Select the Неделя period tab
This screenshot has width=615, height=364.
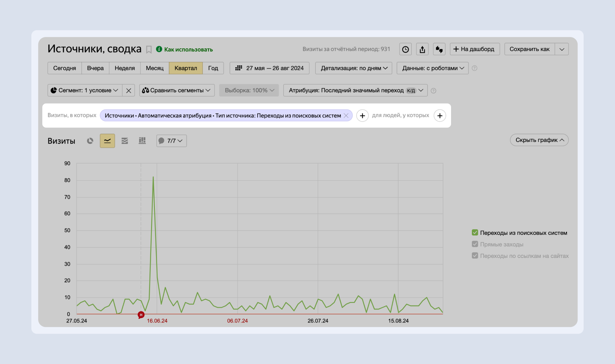(125, 68)
